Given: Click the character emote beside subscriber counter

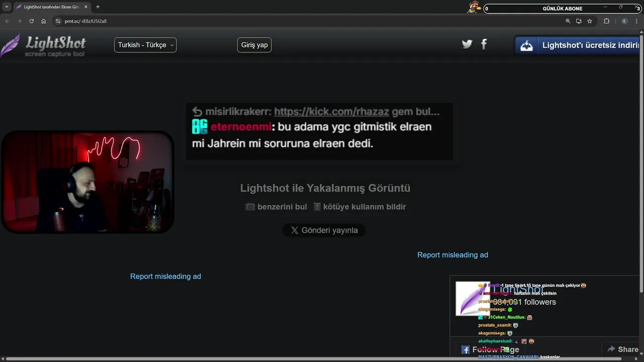Looking at the screenshot, I should pyautogui.click(x=474, y=7).
